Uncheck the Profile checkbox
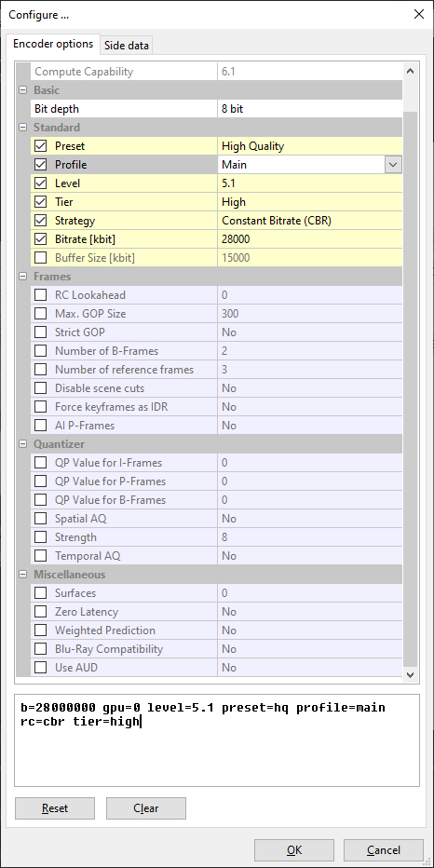Image resolution: width=434 pixels, height=868 pixels. click(x=40, y=165)
